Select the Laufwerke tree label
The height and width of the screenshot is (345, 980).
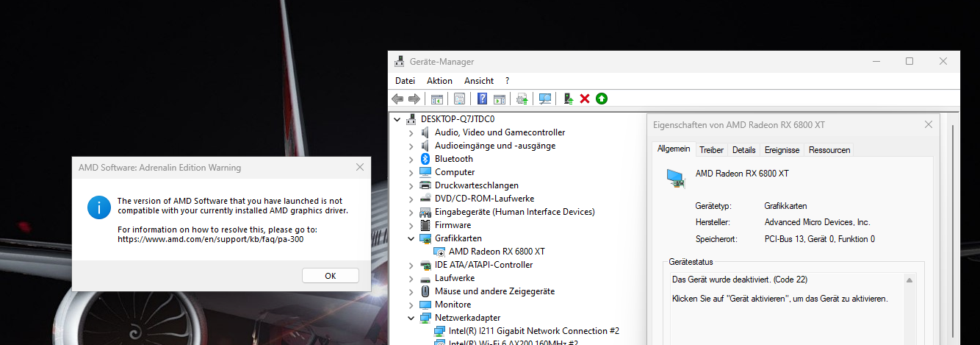click(455, 278)
